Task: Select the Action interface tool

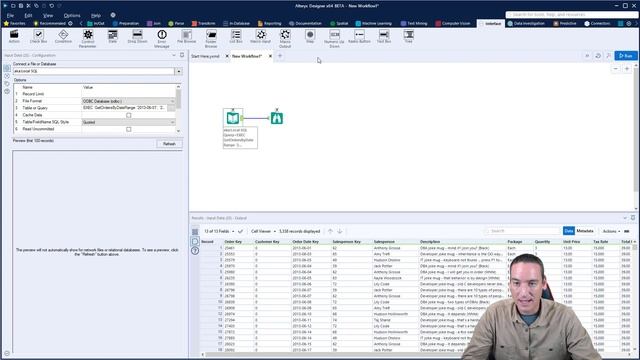Action: pos(14,37)
